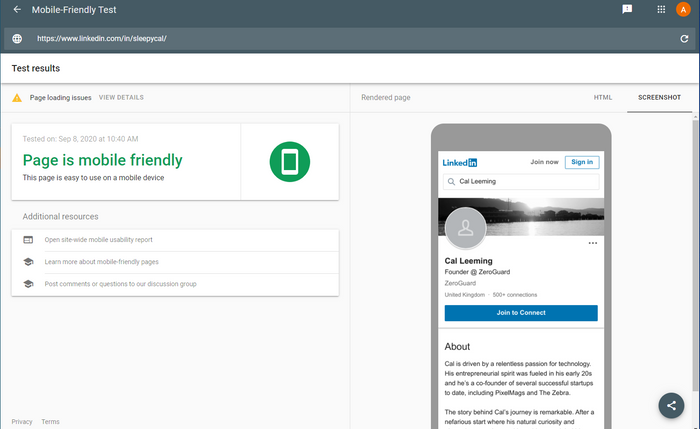Click the graduation cap beside Learn more
700x429 pixels.
(x=28, y=262)
